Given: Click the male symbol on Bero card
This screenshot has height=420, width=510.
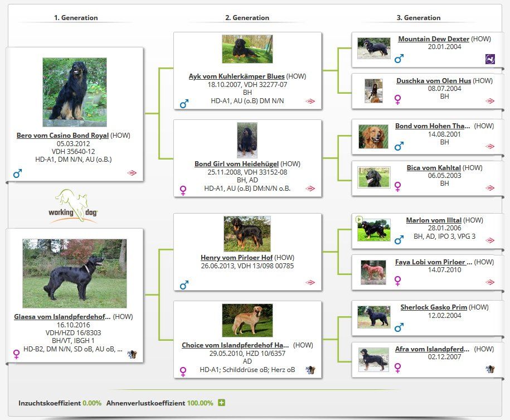Looking at the screenshot, I should point(17,173).
